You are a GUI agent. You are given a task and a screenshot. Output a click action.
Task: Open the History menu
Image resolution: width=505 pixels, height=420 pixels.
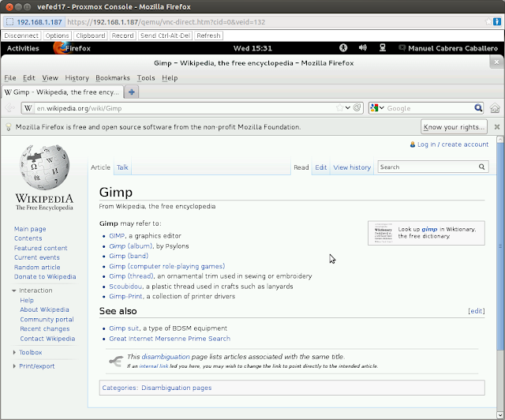click(77, 78)
